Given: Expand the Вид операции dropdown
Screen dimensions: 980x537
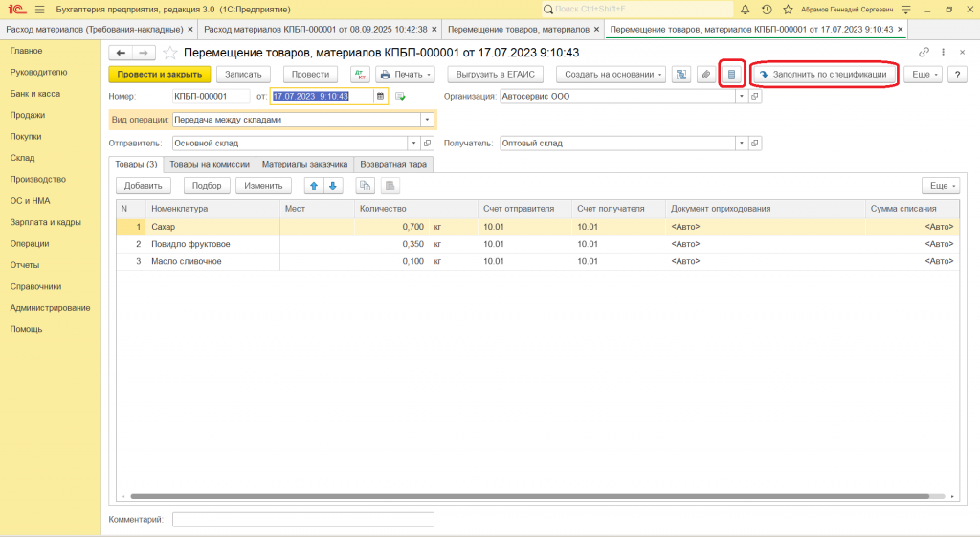Looking at the screenshot, I should [427, 120].
